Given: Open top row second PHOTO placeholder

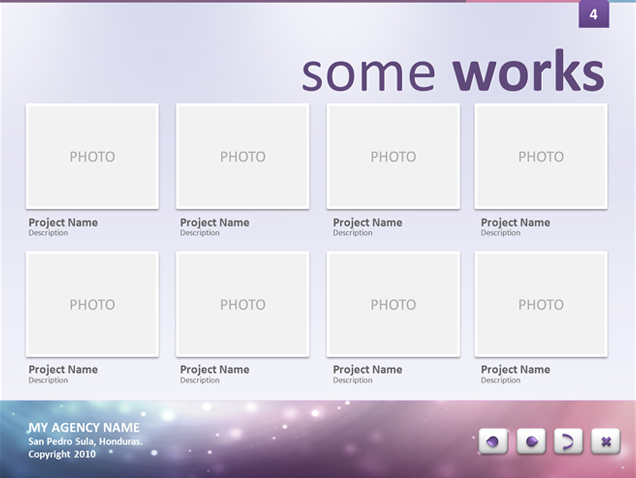Looking at the screenshot, I should point(243,157).
